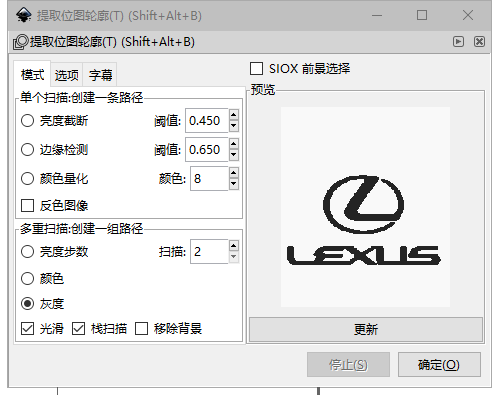Click the 颜色 value field showing 8
Viewport: 499px width, 395px height.
[209, 178]
